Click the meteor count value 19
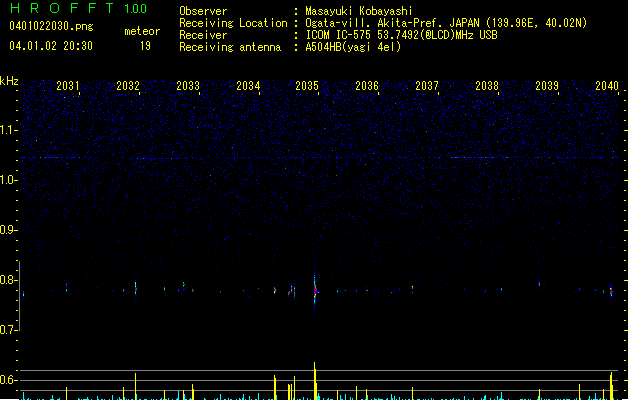Viewport: 629px width, 400px height. (145, 46)
